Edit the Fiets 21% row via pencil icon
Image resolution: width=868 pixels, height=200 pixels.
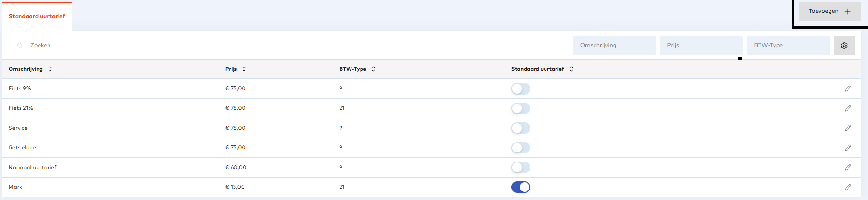[848, 108]
